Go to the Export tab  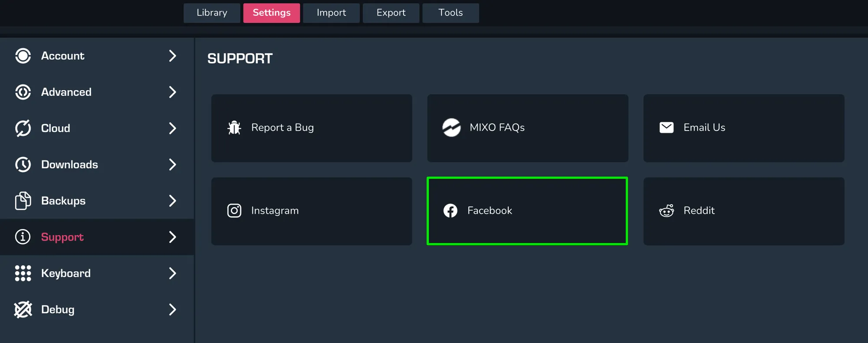391,13
